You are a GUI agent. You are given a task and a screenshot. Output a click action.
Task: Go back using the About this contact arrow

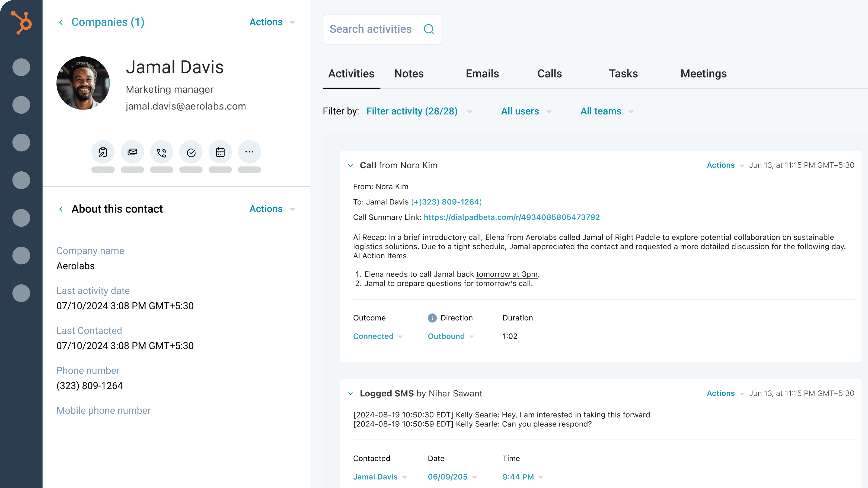pyautogui.click(x=61, y=209)
